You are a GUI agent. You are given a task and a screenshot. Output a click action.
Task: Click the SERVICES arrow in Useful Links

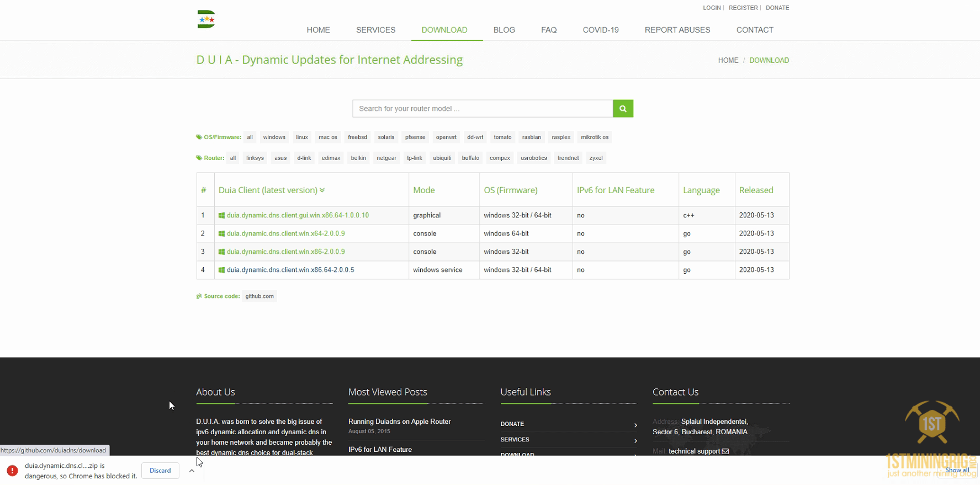635,440
